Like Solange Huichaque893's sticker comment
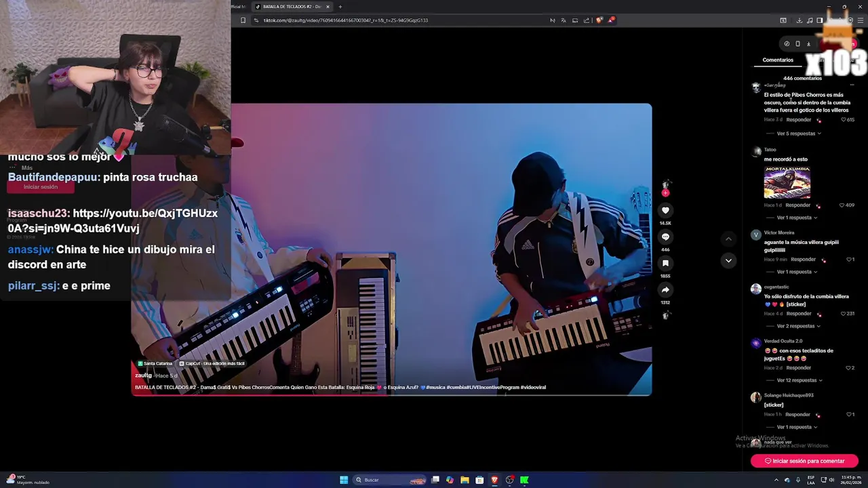The height and width of the screenshot is (488, 868). coord(848,414)
